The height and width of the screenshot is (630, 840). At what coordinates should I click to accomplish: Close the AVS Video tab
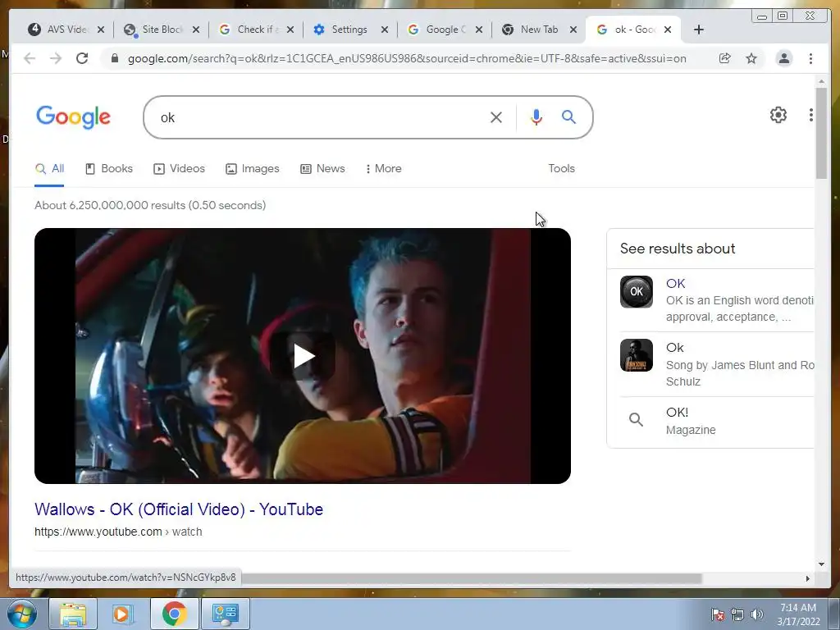click(101, 30)
